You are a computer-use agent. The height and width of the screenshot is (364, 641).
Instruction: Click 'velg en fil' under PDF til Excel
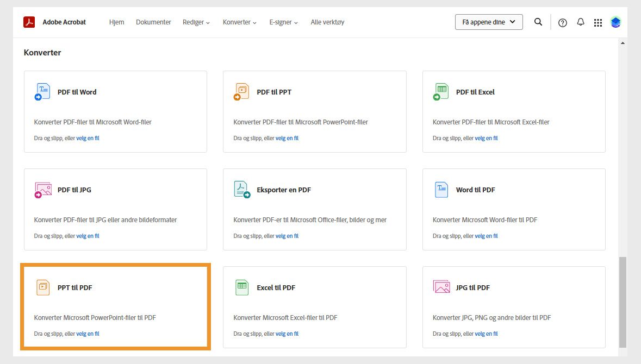tap(487, 138)
